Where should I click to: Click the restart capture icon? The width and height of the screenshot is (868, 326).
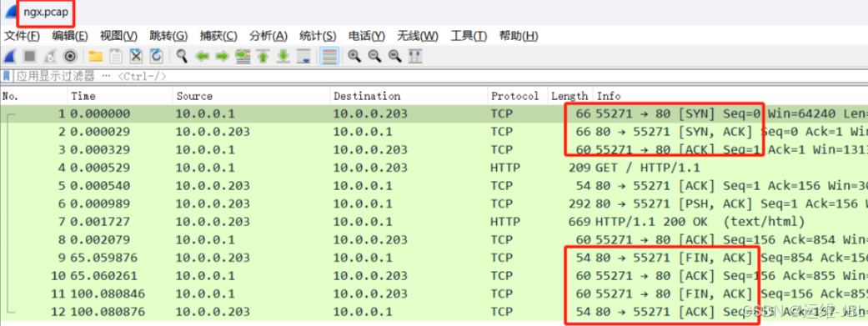[x=50, y=56]
